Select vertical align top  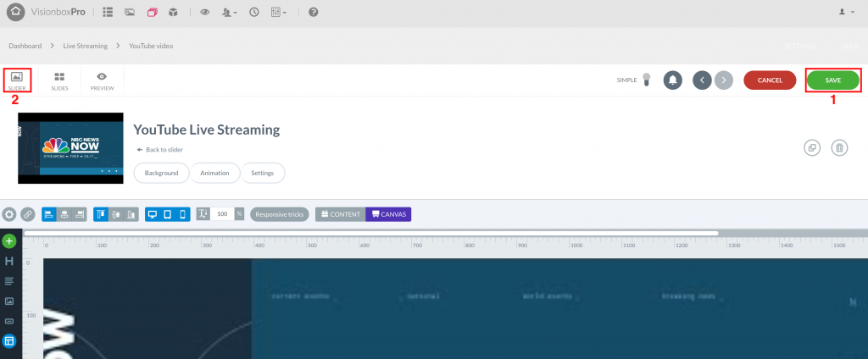coord(101,214)
